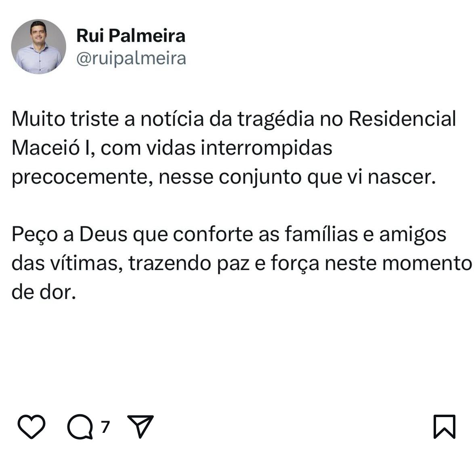Click the word "famílias" in the post

point(321,235)
